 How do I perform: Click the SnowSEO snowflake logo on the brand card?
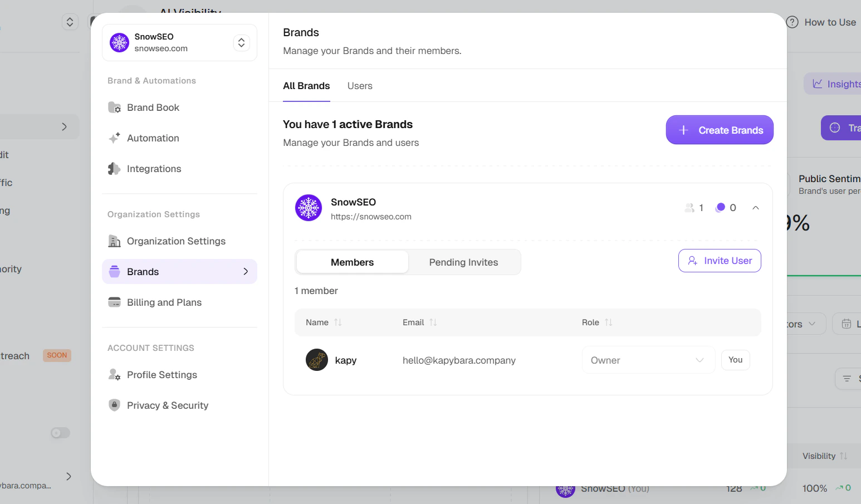click(x=309, y=207)
